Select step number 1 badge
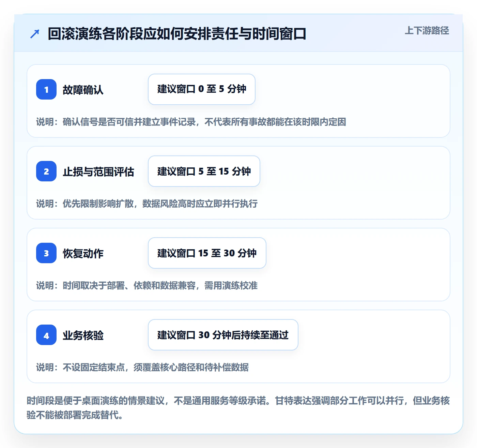This screenshot has height=448, width=477. tap(46, 89)
